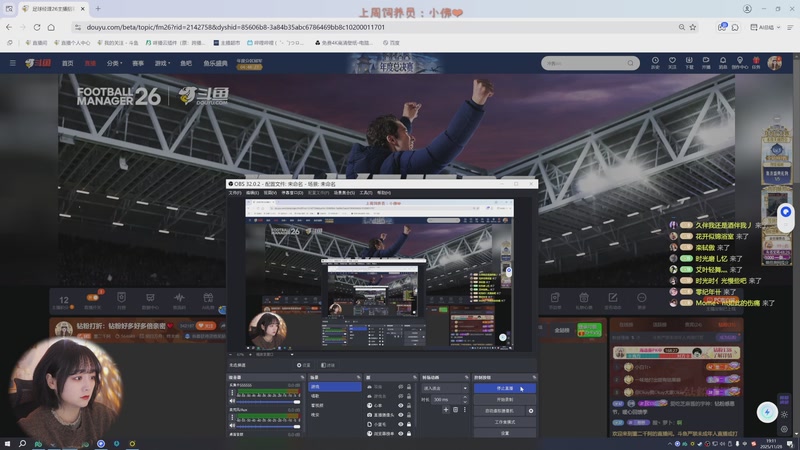Open 鱼吧 in Douyu navigation
Viewport: 800px width, 450px height.
(x=186, y=63)
